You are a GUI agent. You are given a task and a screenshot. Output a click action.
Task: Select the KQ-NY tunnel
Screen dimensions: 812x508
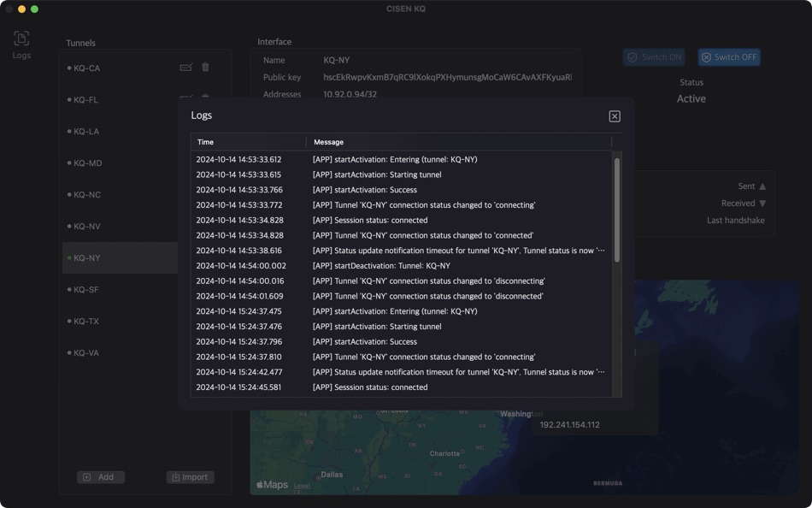[x=121, y=257]
